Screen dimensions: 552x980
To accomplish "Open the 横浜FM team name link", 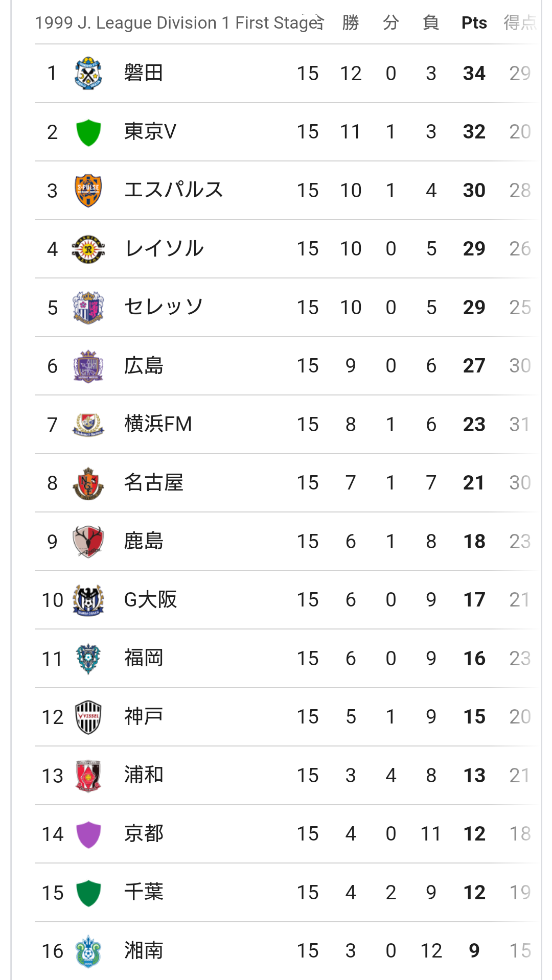I will [158, 424].
